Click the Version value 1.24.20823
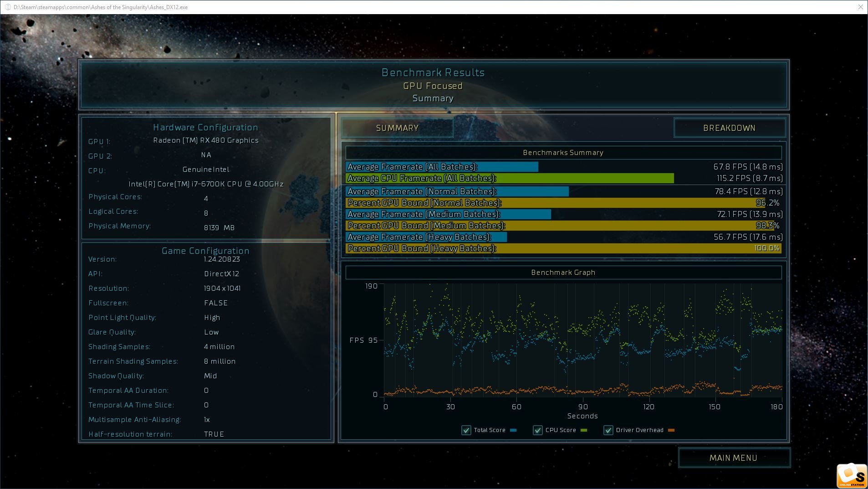This screenshot has height=489, width=868. pos(222,259)
